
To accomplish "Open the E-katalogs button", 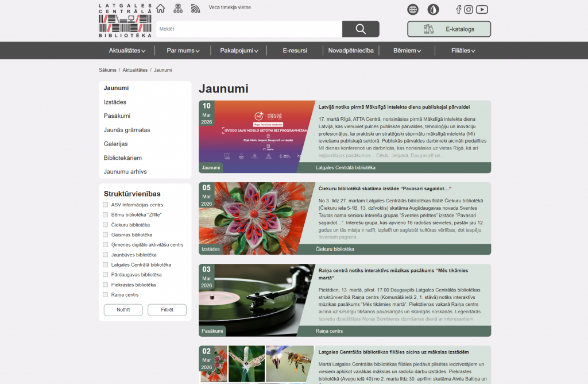I will 449,29.
